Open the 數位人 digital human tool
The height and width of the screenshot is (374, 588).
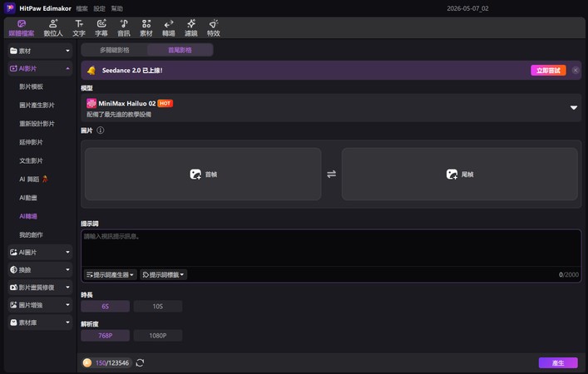[53, 28]
